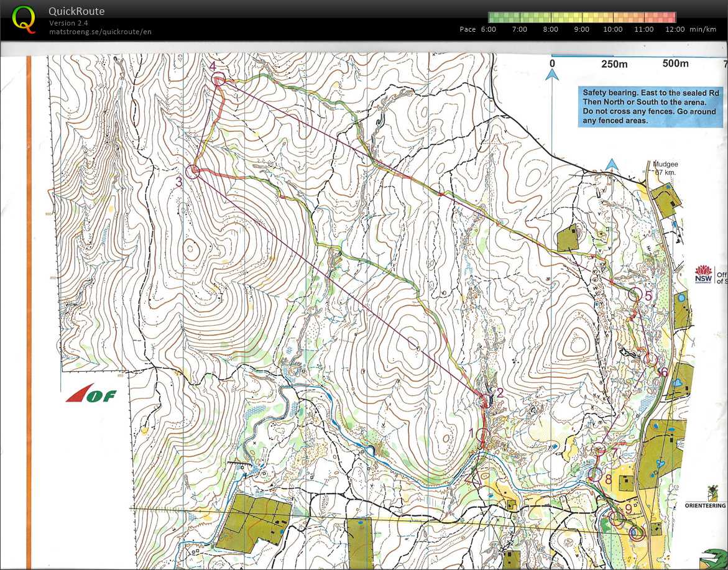Click the QuickRoute title text

pyautogui.click(x=76, y=11)
